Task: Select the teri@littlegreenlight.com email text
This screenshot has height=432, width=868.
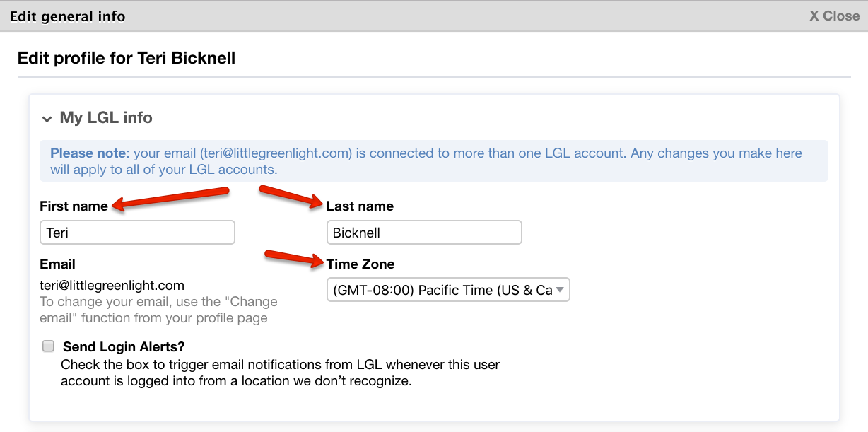Action: pos(112,286)
